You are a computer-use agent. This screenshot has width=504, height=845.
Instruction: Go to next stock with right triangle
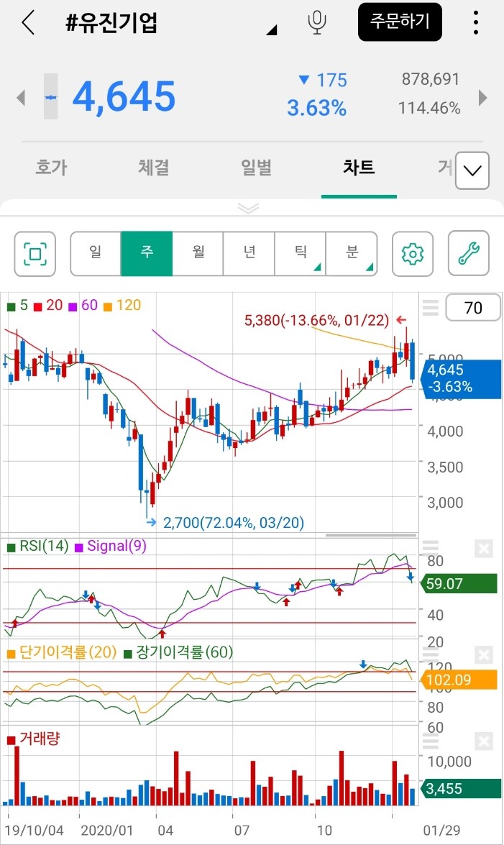pos(483,98)
